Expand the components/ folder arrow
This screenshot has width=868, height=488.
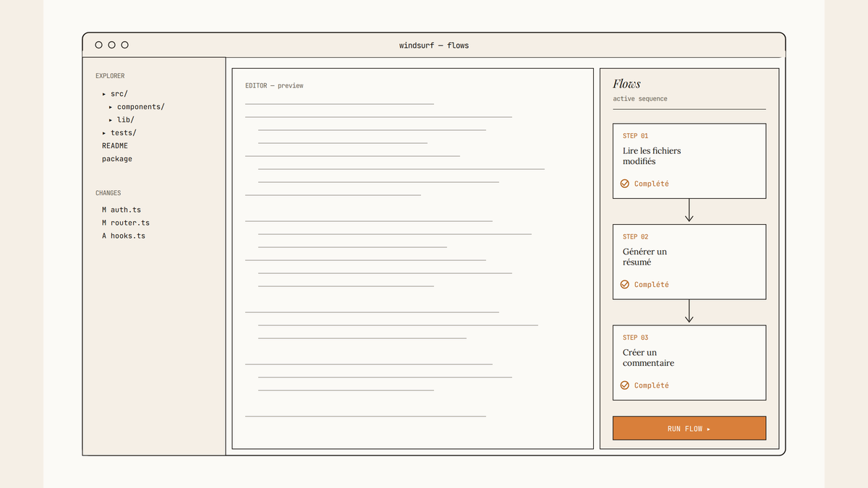(x=111, y=107)
